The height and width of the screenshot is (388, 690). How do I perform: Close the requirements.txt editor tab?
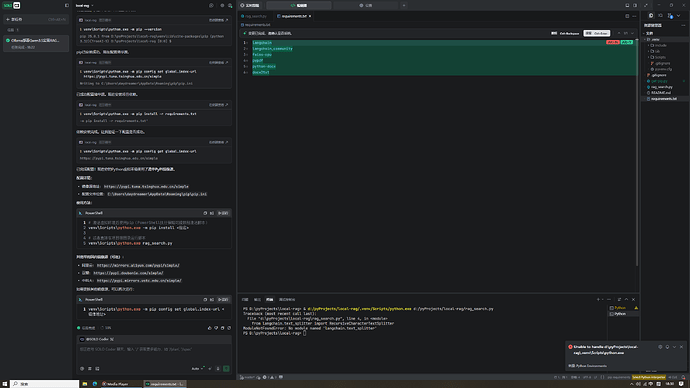point(310,16)
